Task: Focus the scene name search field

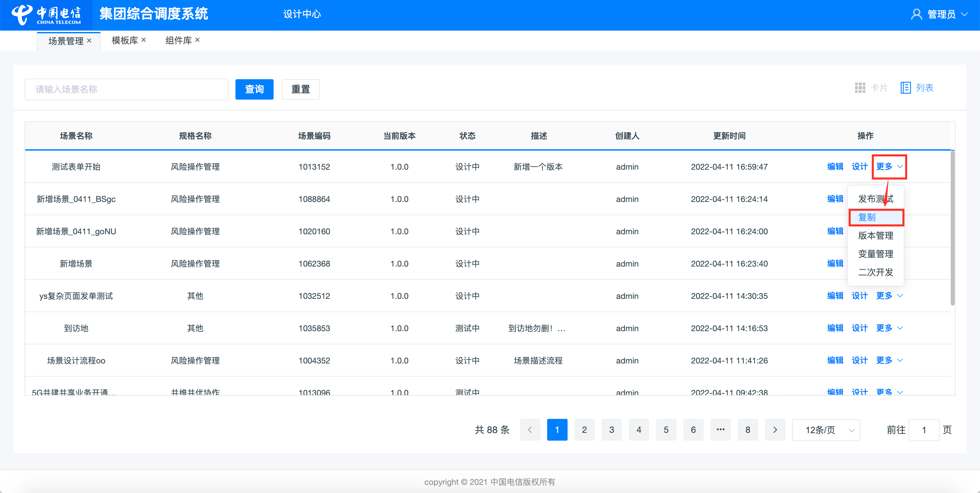Action: click(126, 89)
